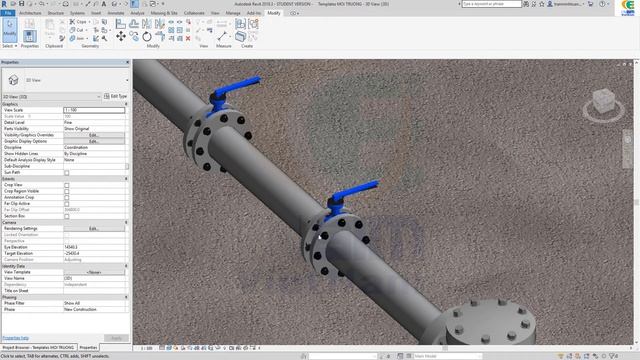Click the View Name value field

pyautogui.click(x=94, y=278)
